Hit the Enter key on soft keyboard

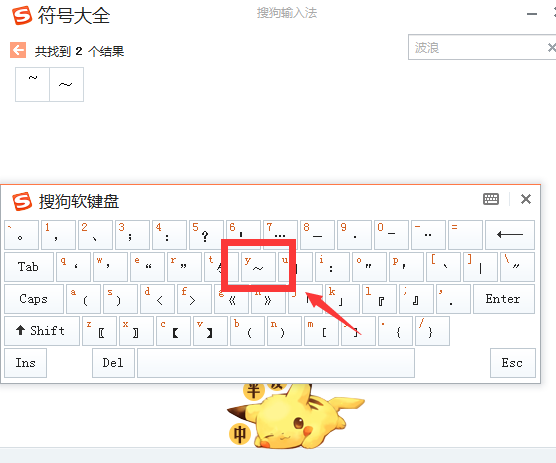coord(504,299)
